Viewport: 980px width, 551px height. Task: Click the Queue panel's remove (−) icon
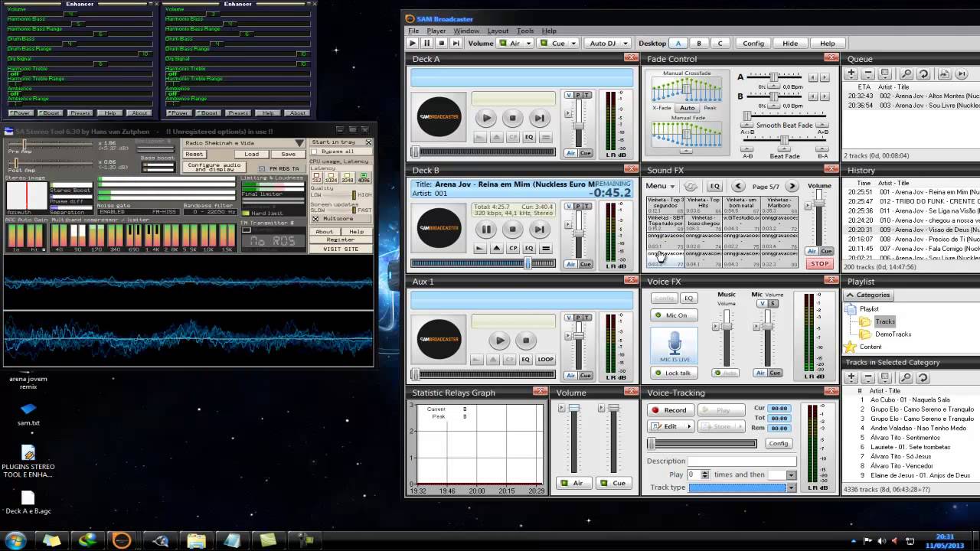[867, 74]
